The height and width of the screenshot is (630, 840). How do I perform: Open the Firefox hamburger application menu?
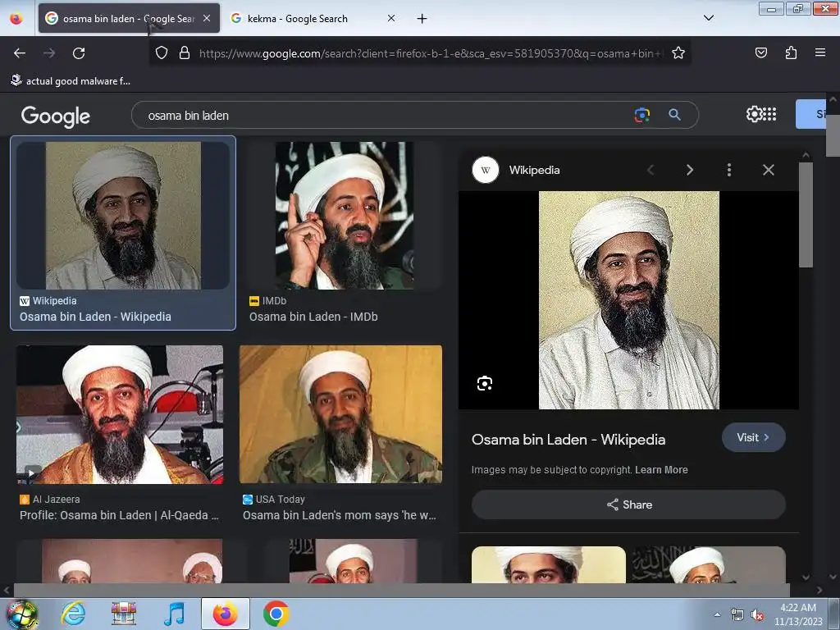[819, 52]
